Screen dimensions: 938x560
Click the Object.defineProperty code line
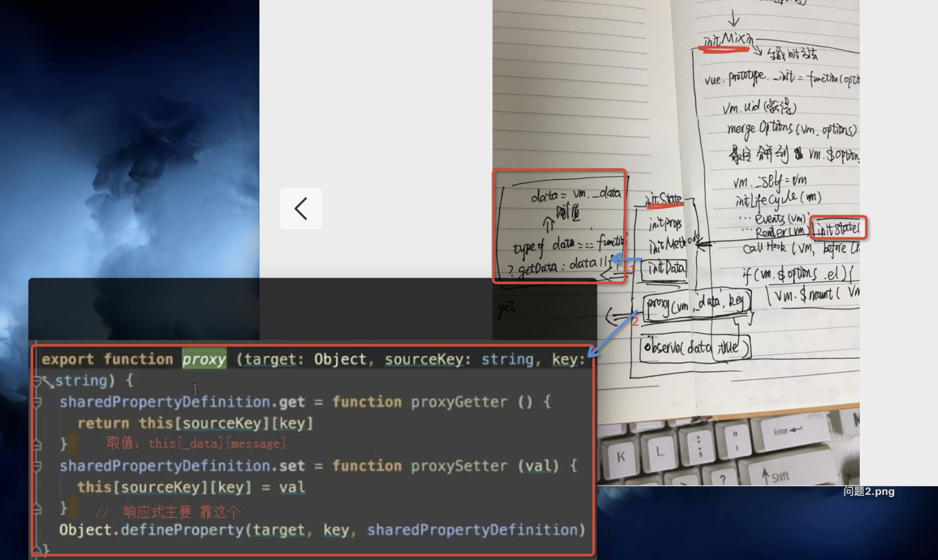tap(322, 530)
